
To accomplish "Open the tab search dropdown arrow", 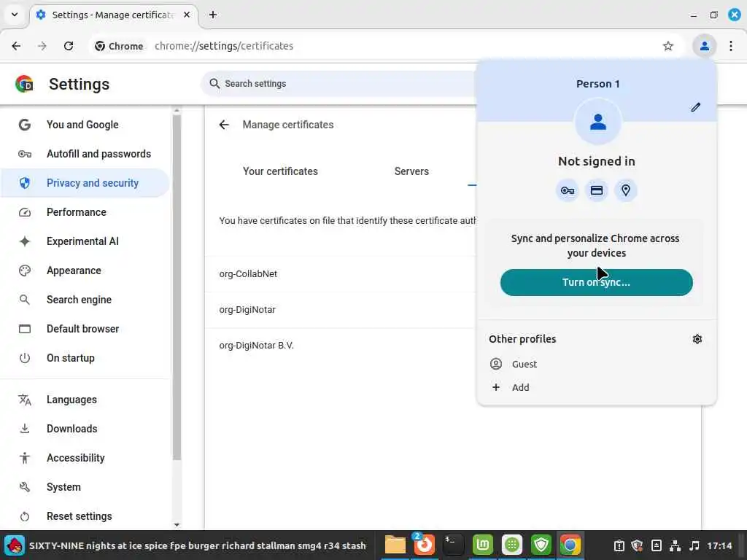I will (15, 15).
